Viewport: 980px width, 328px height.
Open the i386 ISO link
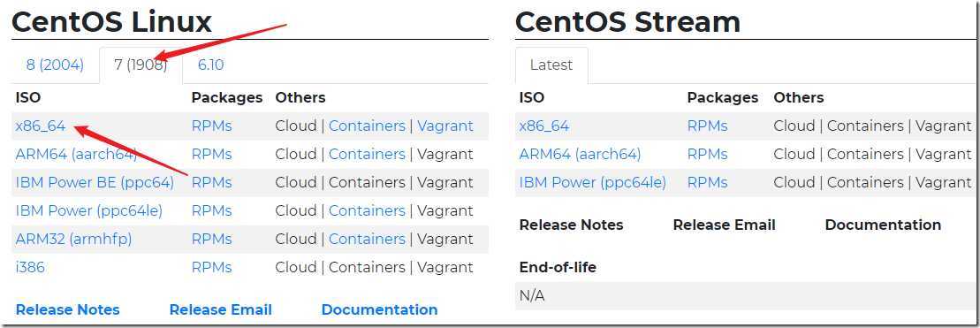(x=30, y=267)
